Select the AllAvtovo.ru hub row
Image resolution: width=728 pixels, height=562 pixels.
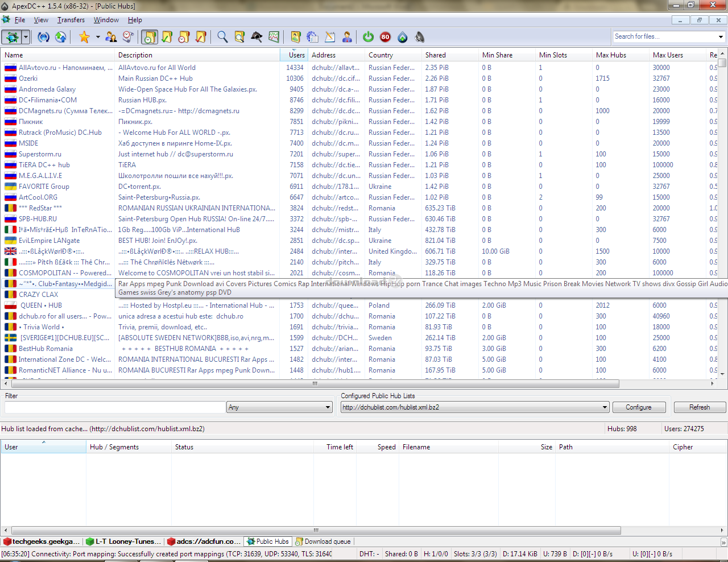[358, 68]
